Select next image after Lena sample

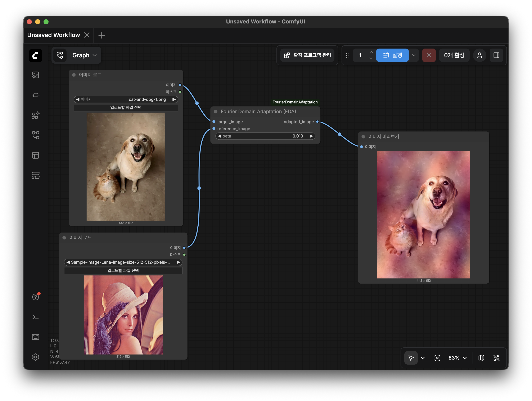pos(178,262)
